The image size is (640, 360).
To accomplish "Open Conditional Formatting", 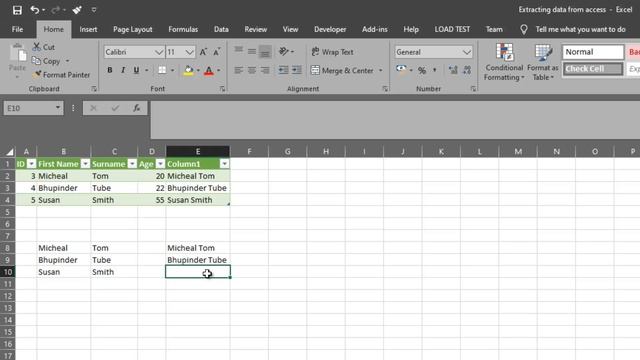I will (504, 62).
